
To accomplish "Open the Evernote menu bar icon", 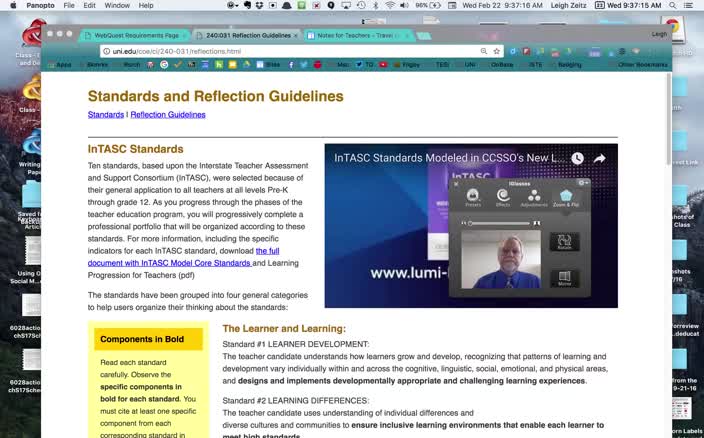I will (247, 5).
